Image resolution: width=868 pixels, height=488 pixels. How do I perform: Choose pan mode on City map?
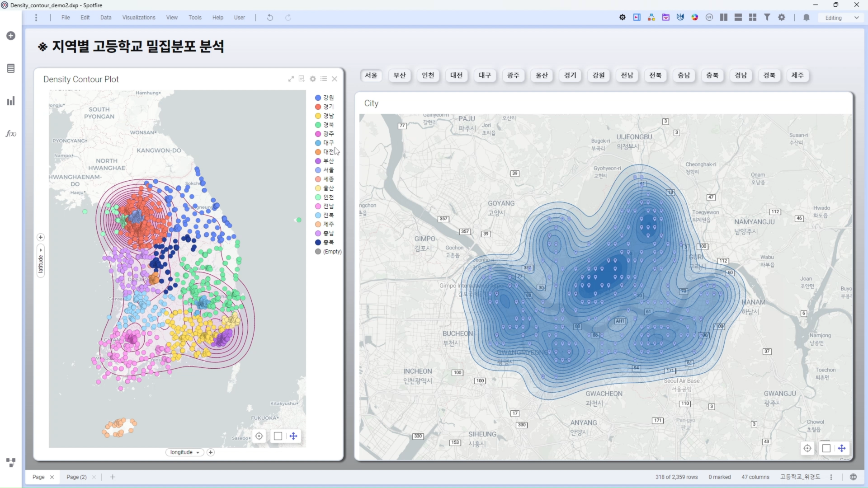click(x=842, y=448)
